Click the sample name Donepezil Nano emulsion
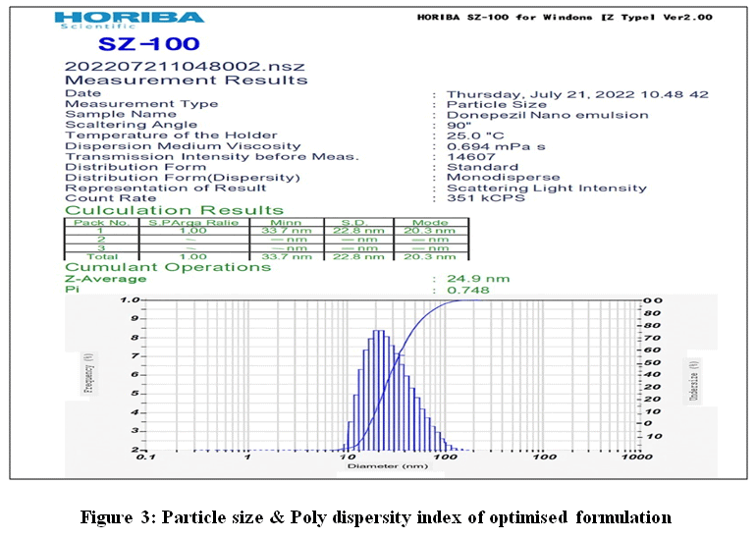 [x=547, y=115]
